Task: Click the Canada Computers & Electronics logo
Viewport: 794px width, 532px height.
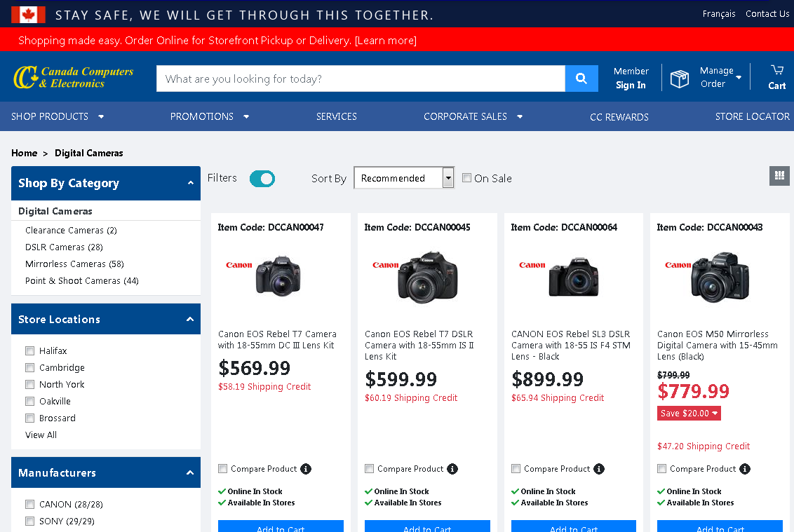Action: (74, 77)
